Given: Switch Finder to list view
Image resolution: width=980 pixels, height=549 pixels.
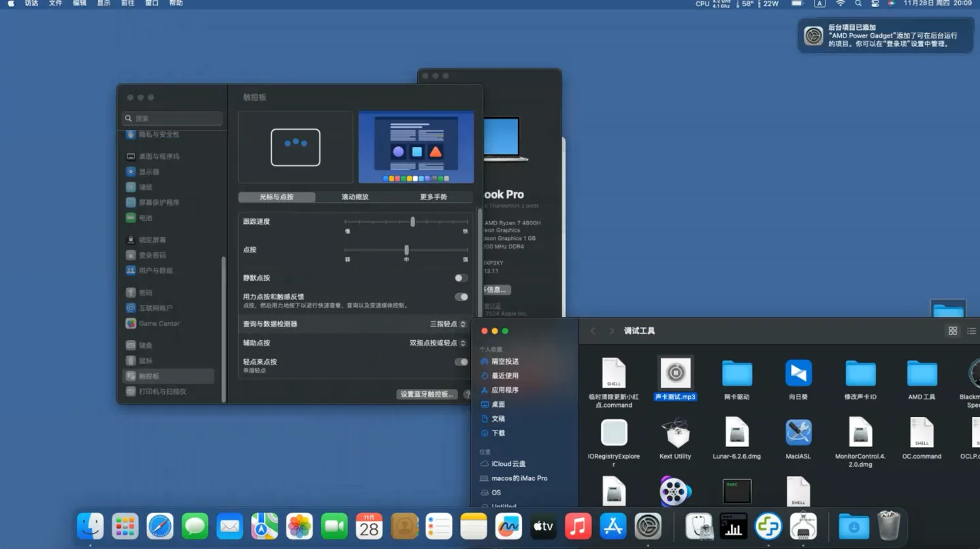Looking at the screenshot, I should coord(972,331).
